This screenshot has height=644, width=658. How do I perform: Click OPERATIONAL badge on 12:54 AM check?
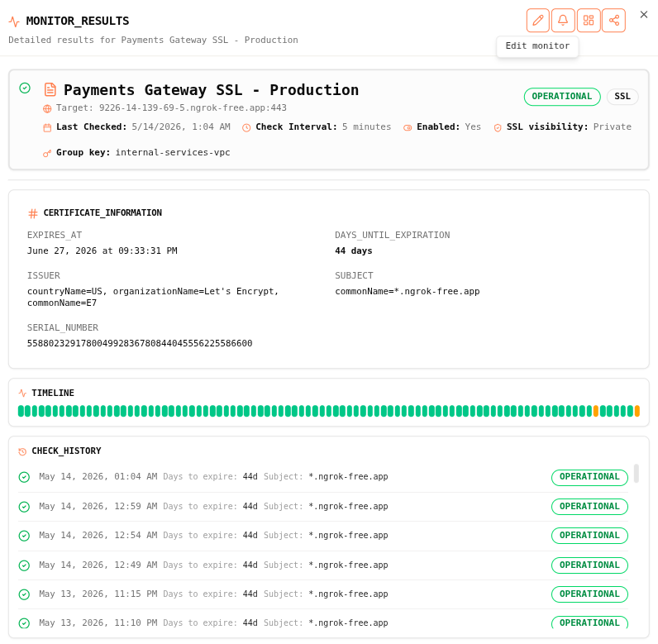(589, 536)
